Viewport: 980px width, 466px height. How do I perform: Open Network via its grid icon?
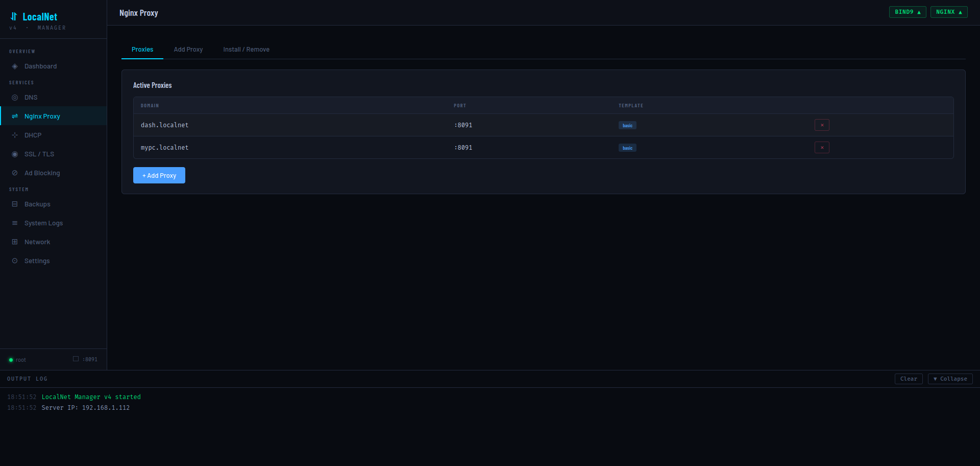click(x=15, y=242)
